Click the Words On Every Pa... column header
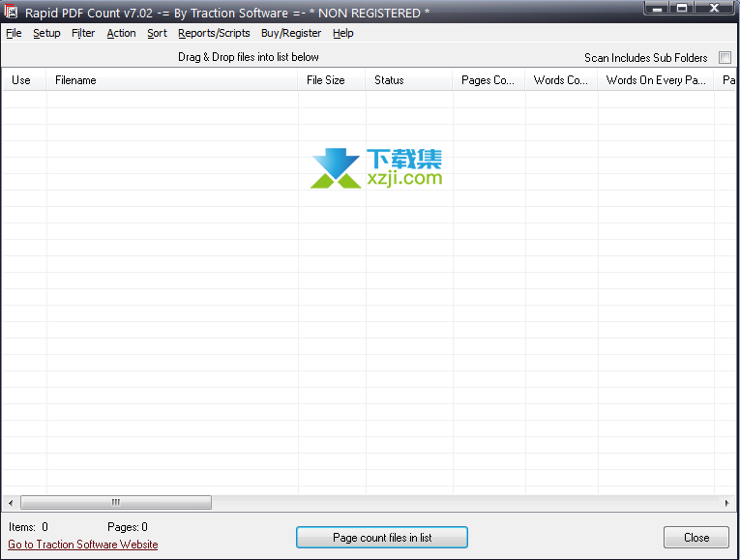This screenshot has height=560, width=740. point(656,80)
